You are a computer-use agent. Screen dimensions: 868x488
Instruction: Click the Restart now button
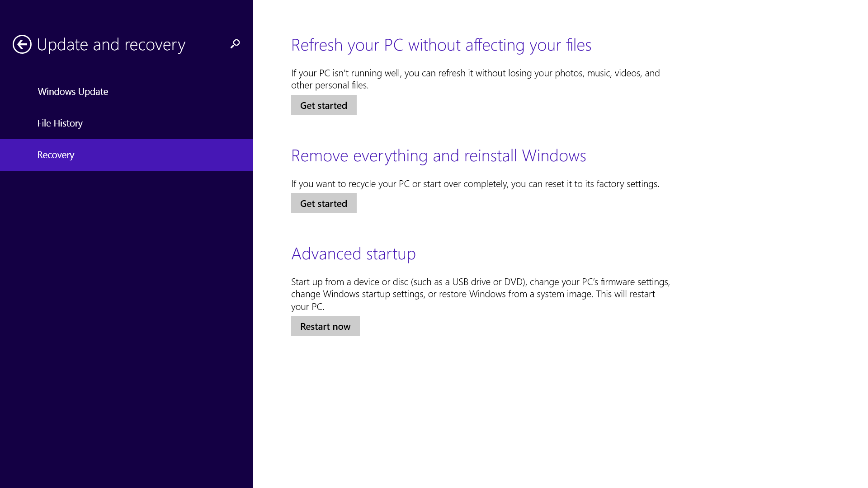pyautogui.click(x=325, y=326)
